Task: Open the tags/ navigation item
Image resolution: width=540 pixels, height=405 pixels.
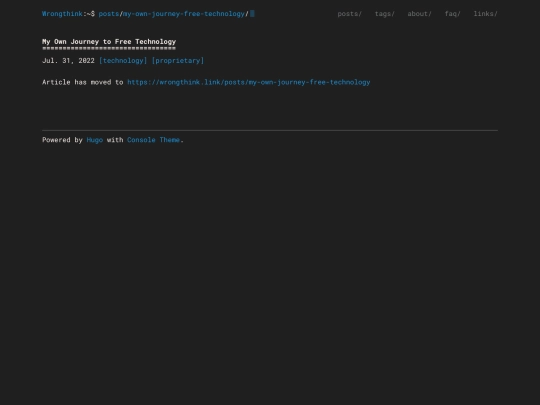Action: point(385,14)
